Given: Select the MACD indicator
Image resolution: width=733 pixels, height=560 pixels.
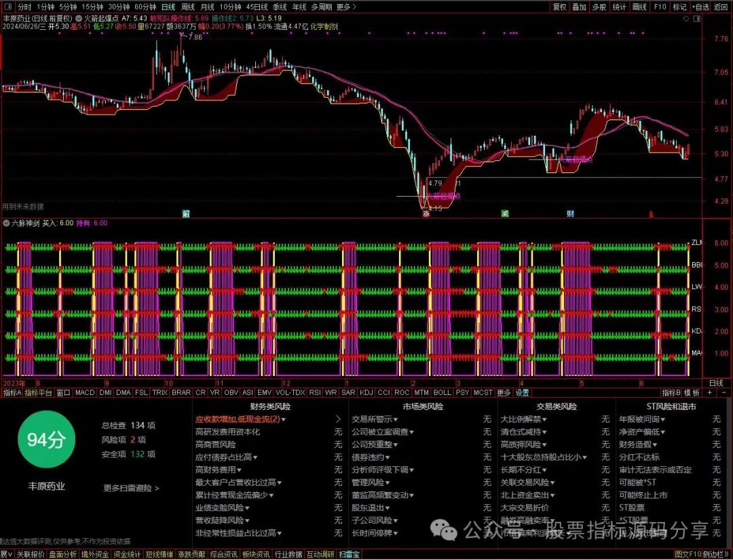Looking at the screenshot, I should 85,392.
